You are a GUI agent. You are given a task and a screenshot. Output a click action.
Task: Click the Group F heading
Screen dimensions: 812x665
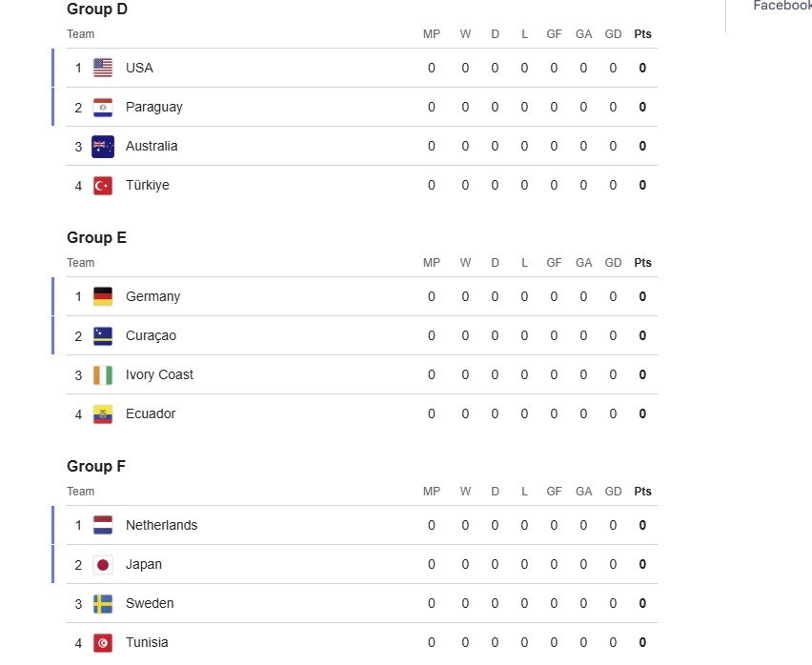[96, 466]
